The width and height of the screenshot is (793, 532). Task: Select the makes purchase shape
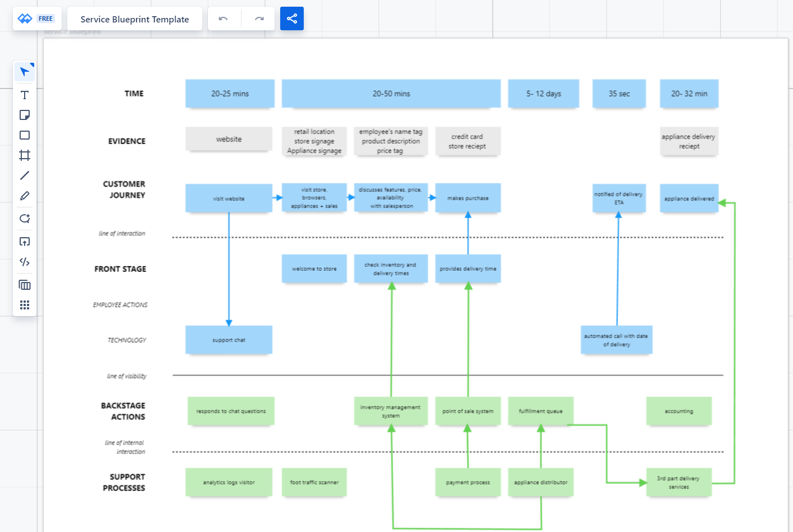(468, 198)
